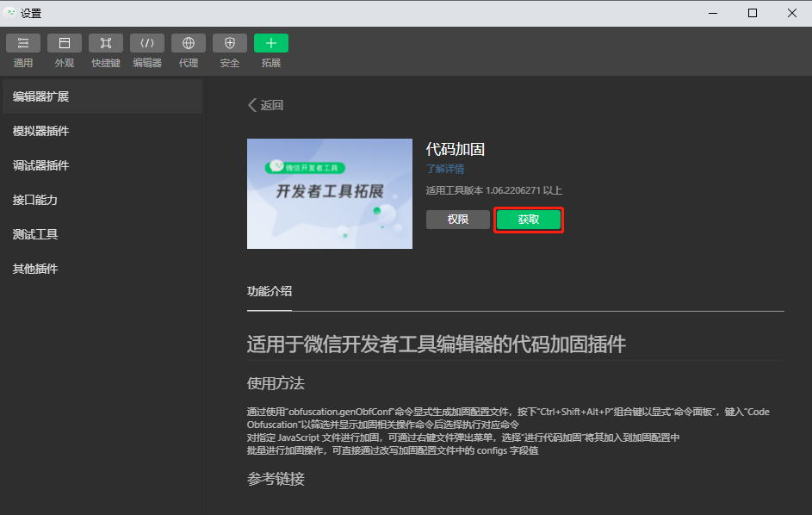Select the green 拓展 extensions icon
This screenshot has width=812, height=515.
point(271,44)
